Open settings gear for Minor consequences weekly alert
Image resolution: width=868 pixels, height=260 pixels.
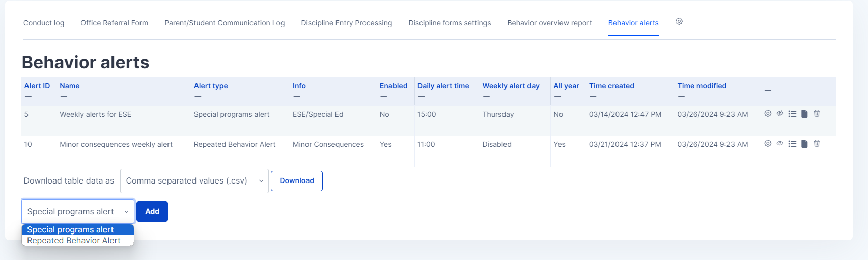click(x=768, y=143)
